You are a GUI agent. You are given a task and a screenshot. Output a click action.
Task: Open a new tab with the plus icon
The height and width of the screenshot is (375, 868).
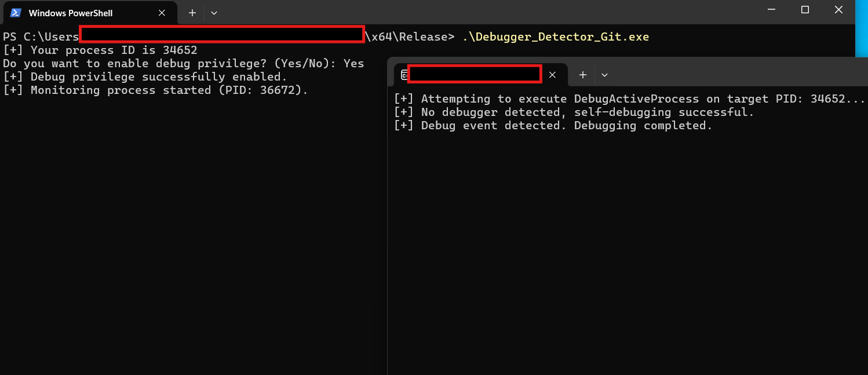click(192, 12)
